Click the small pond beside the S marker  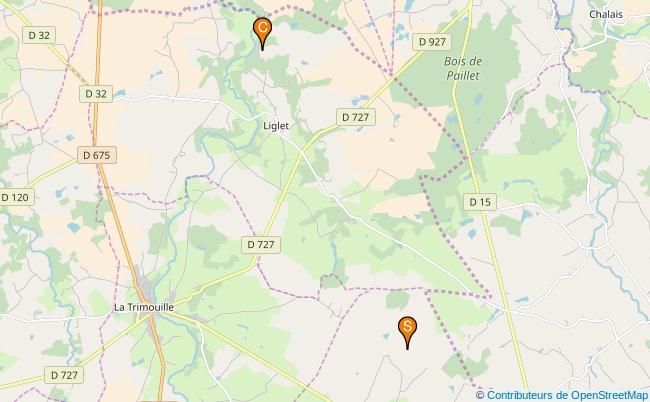click(386, 336)
